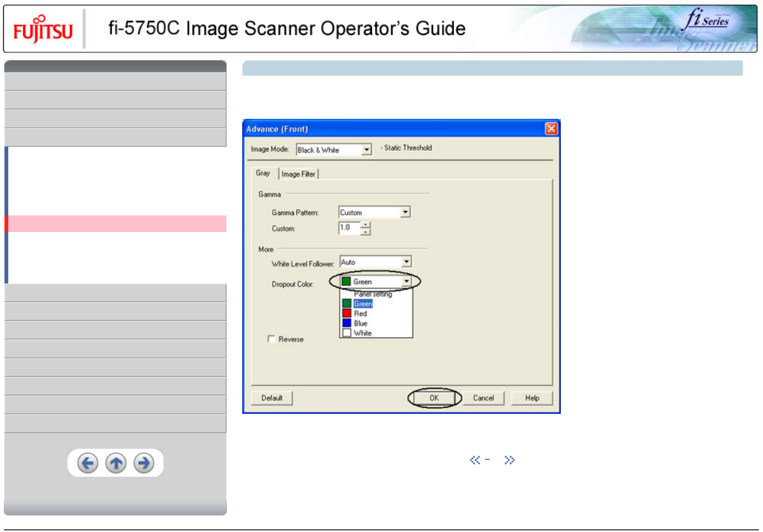Click the up arrow navigation icon
The image size is (763, 532).
tap(116, 463)
